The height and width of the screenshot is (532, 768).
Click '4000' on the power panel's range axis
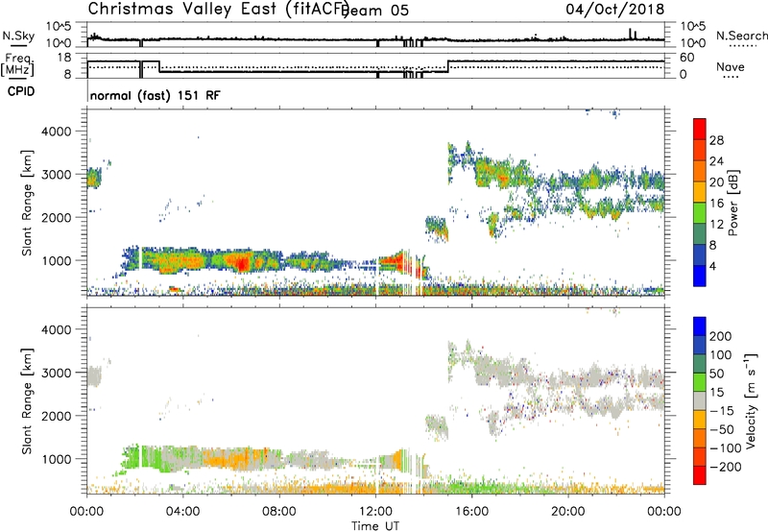click(56, 132)
